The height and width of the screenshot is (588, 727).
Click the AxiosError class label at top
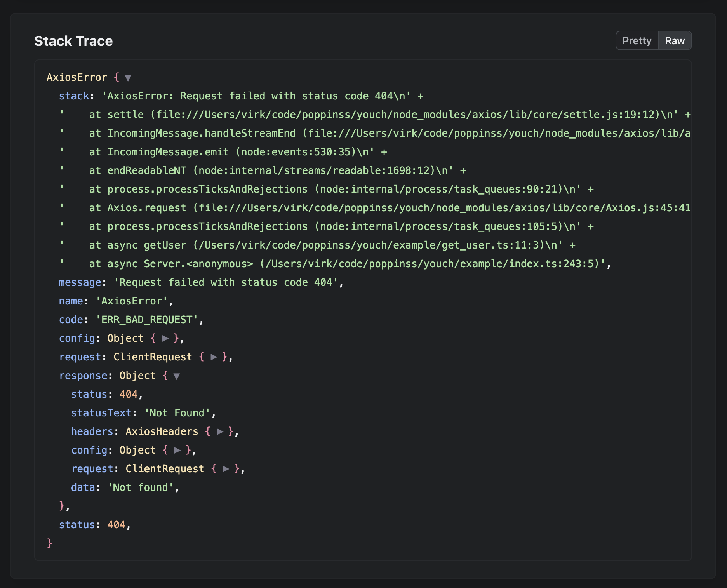pos(77,77)
